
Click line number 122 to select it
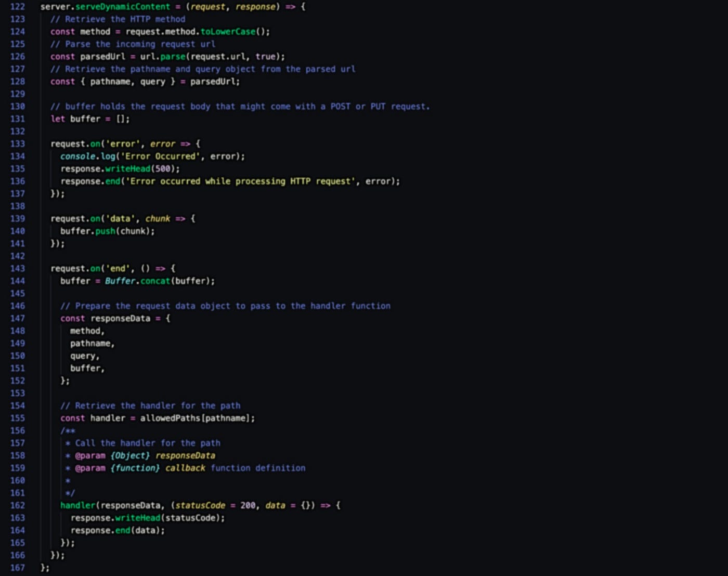point(18,7)
